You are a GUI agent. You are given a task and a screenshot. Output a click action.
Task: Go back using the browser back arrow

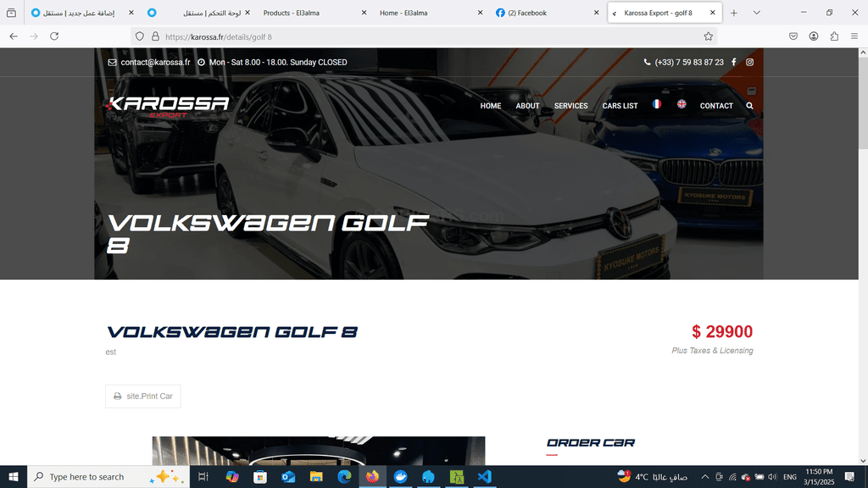point(14,36)
